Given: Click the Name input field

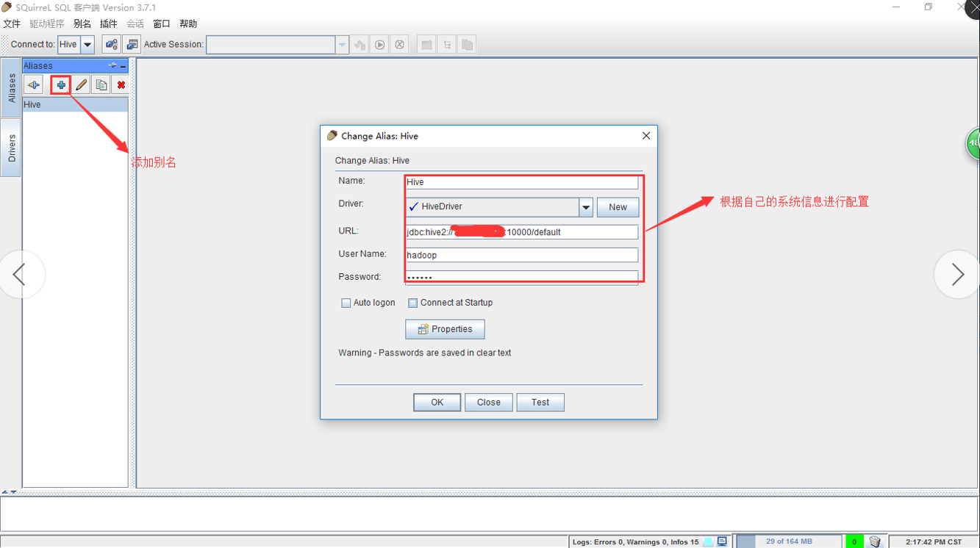Looking at the screenshot, I should pos(522,182).
